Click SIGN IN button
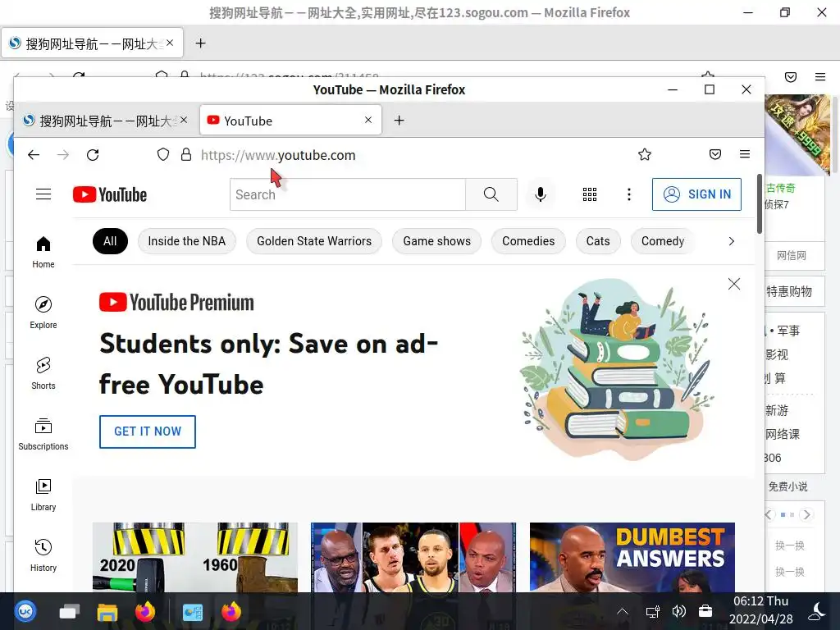Screen dimensions: 840x630 [x=696, y=194]
